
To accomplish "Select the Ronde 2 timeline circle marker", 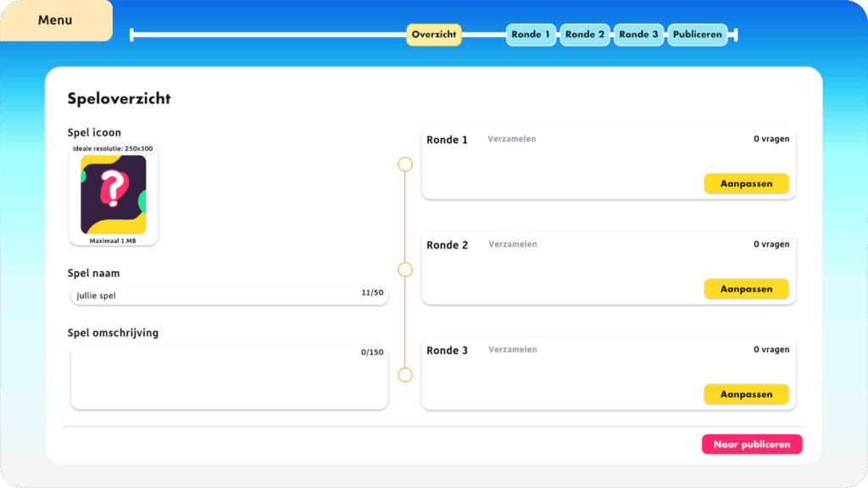I will 405,269.
